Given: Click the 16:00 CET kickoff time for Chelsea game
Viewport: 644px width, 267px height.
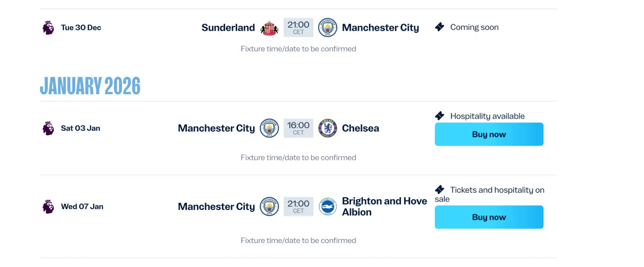Looking at the screenshot, I should [298, 128].
